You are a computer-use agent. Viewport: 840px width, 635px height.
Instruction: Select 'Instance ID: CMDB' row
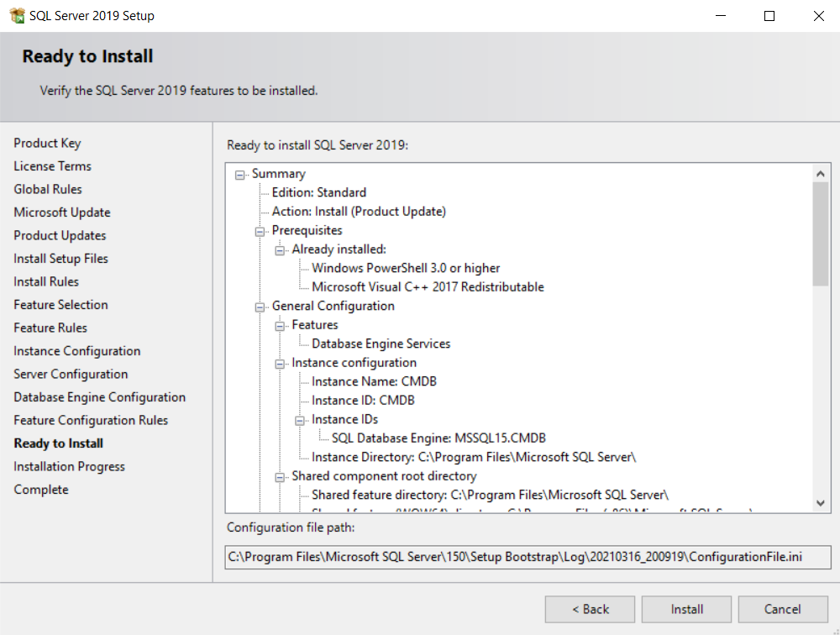click(363, 401)
